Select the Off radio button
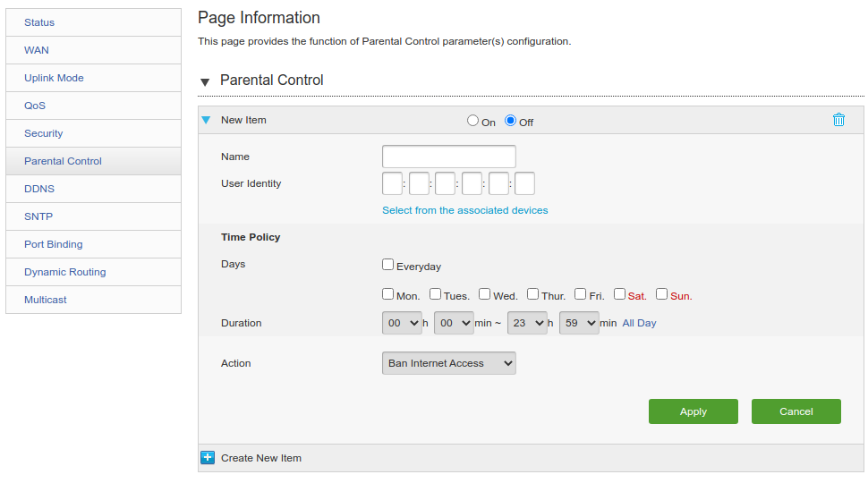Viewport: 868px width, 483px height. coord(510,120)
